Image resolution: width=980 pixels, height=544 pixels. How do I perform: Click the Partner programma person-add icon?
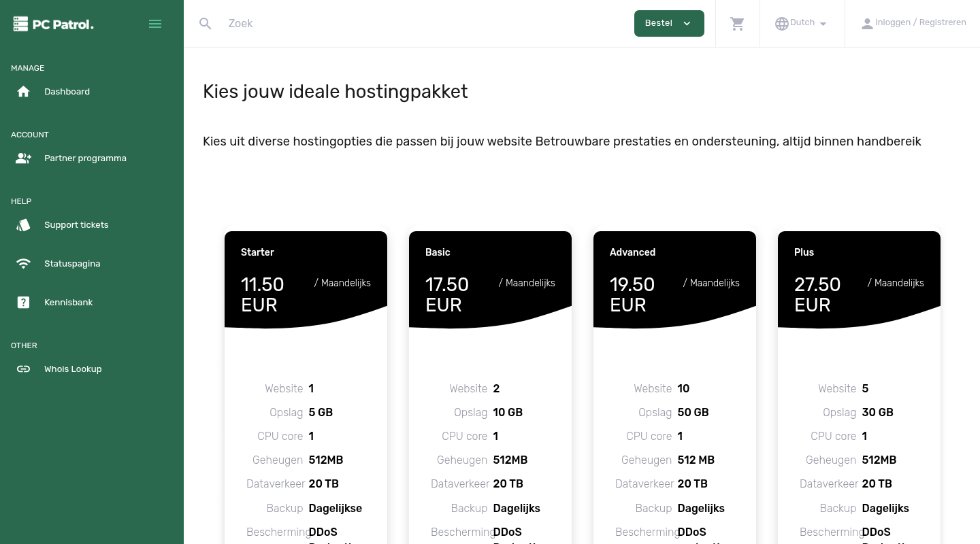(x=23, y=158)
